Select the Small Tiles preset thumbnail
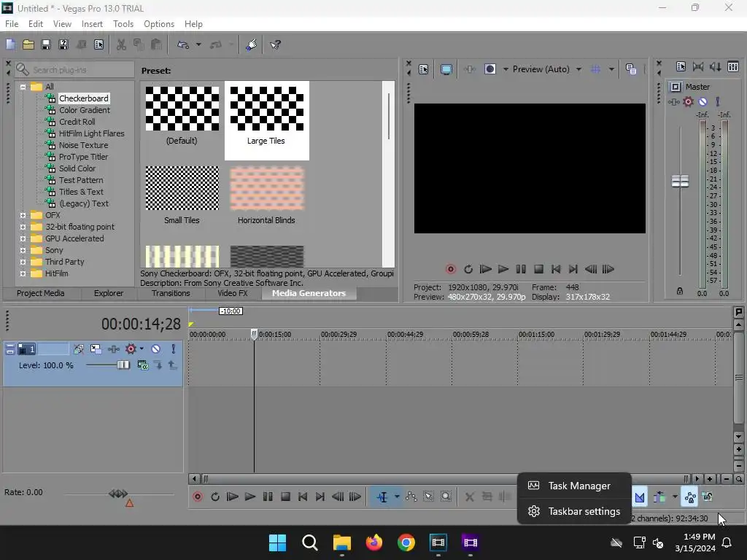Viewport: 747px width, 560px height. (x=182, y=189)
